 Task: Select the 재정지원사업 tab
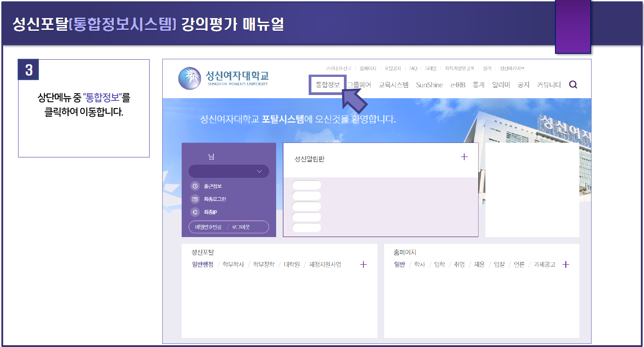[325, 265]
